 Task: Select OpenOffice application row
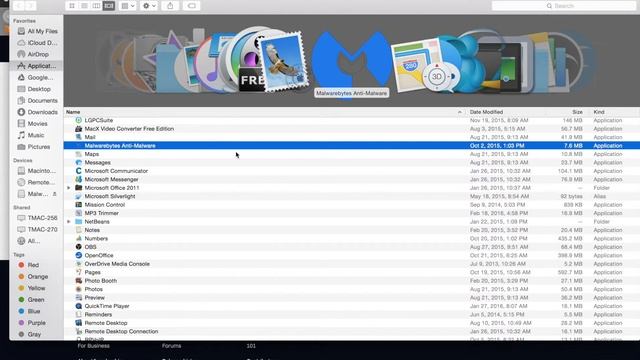[351, 255]
